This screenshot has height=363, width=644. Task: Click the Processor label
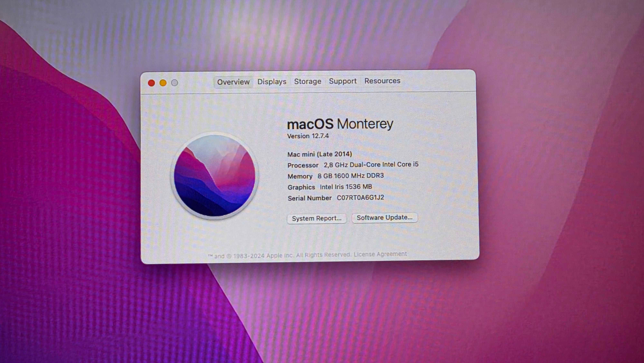coord(303,166)
